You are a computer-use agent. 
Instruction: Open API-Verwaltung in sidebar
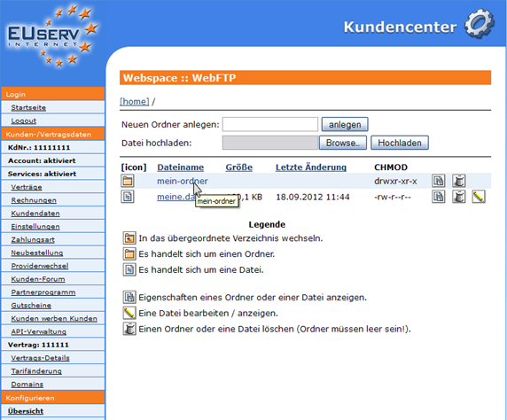[x=38, y=331]
